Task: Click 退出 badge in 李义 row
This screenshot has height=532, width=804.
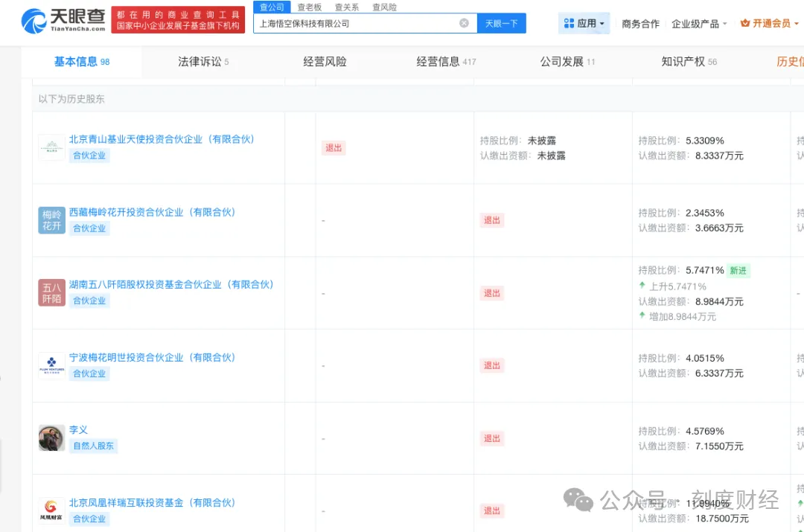Action: coord(492,438)
